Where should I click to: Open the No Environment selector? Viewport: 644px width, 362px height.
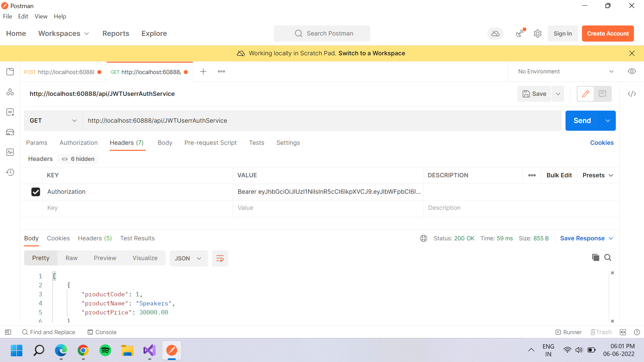click(x=566, y=71)
